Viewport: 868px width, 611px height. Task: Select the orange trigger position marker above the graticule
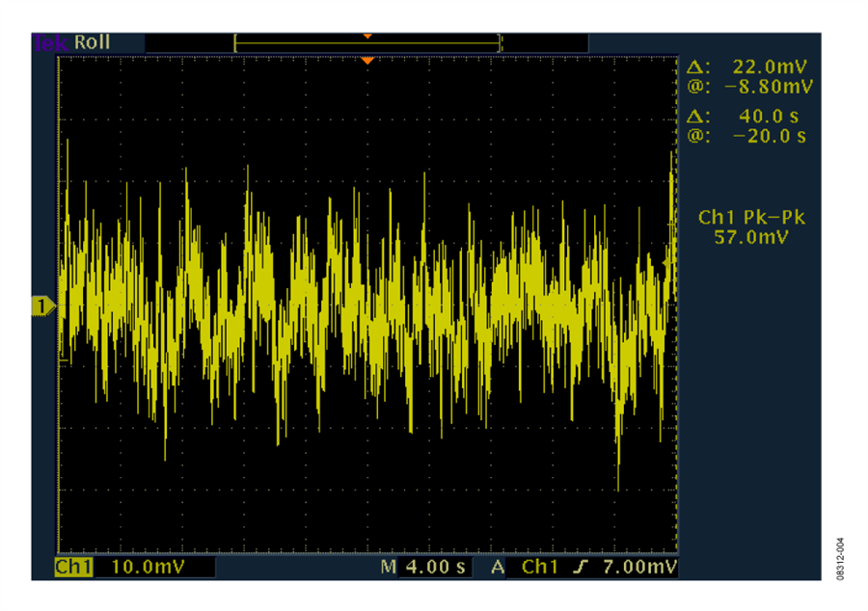367,61
